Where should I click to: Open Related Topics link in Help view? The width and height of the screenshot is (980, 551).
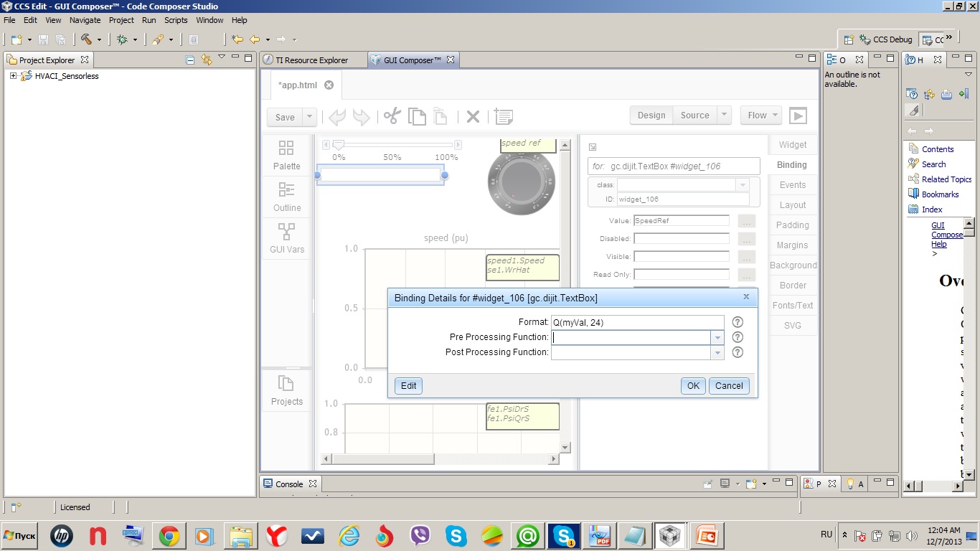[x=946, y=179]
